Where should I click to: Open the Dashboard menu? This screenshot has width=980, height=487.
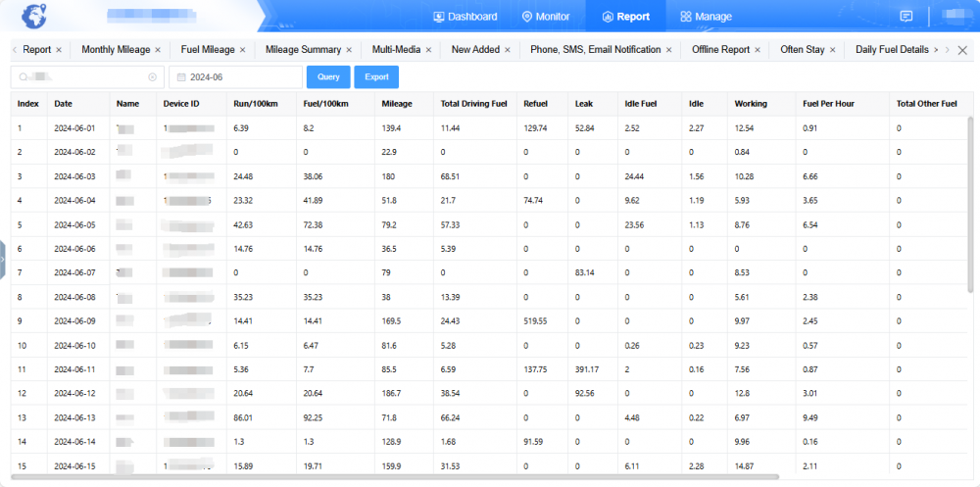pyautogui.click(x=465, y=17)
